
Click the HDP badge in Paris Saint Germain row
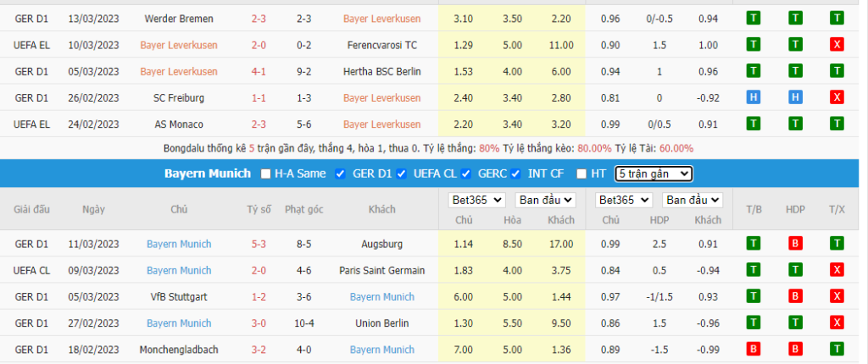(795, 270)
